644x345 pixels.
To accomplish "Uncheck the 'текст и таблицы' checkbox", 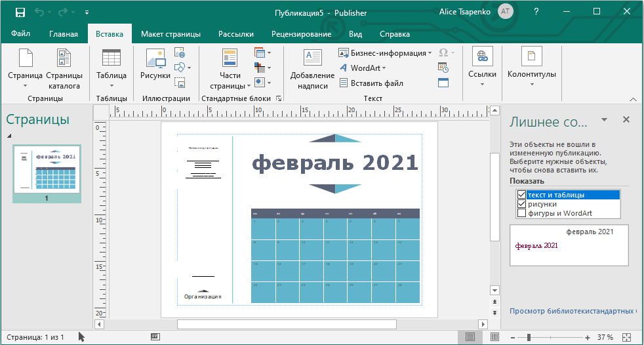I will tap(522, 195).
